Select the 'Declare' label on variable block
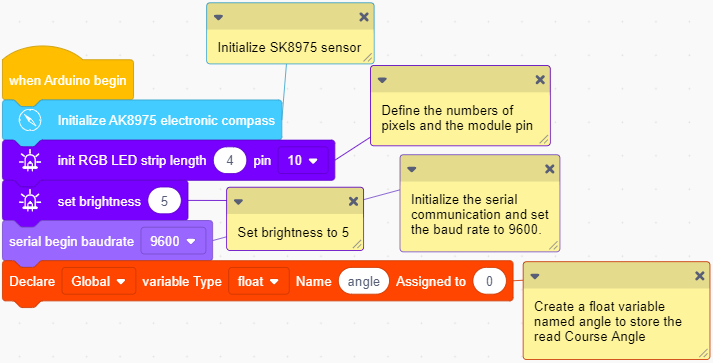 click(x=32, y=281)
